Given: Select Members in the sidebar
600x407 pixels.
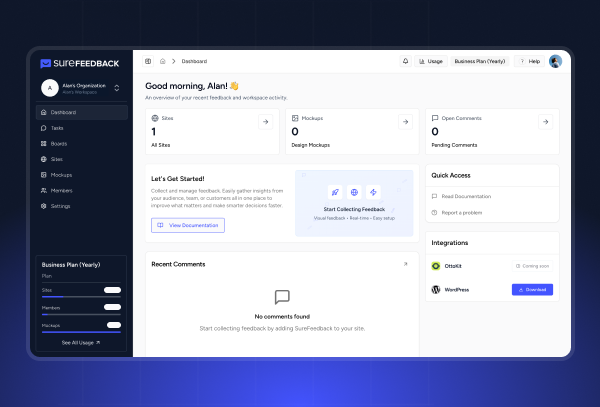Looking at the screenshot, I should (x=61, y=190).
